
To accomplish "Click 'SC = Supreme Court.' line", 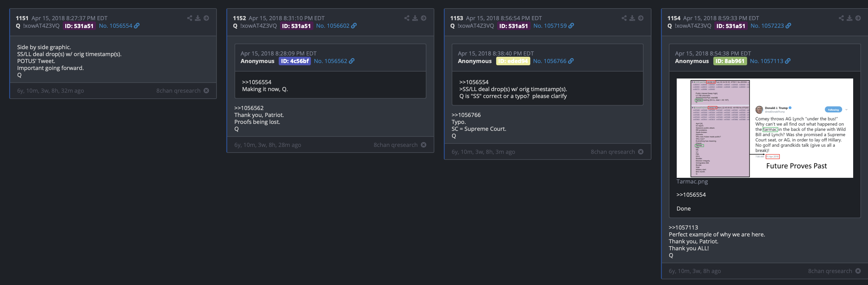I will click(479, 129).
